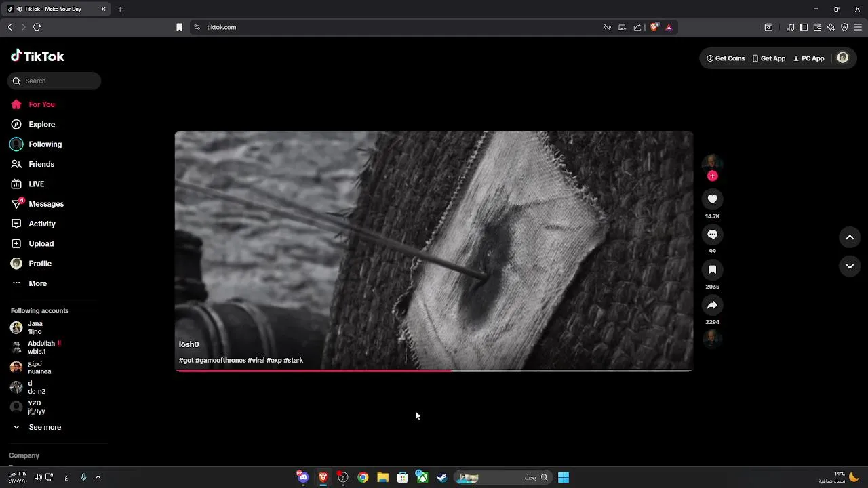868x488 pixels.
Task: Open the Windows Start button
Action: [564, 477]
